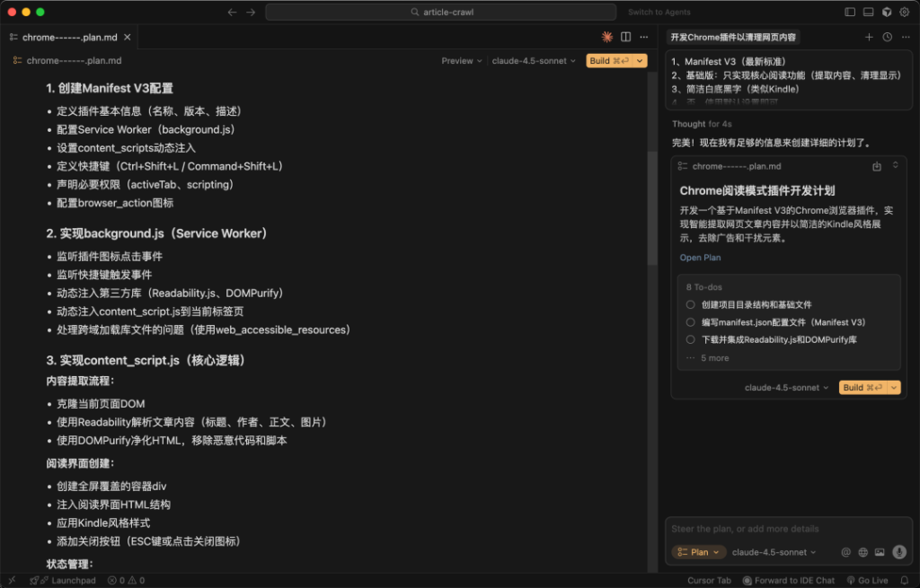Open settings gear icon in title bar
Screen dimensions: 920x588
click(905, 12)
